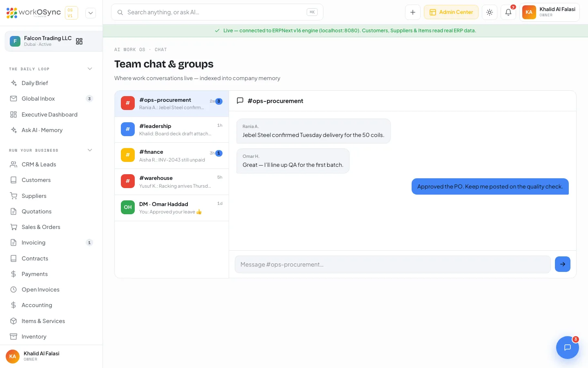Viewport: 588px width, 368px height.
Task: Click the Global Inbox envelope icon
Action: click(x=13, y=99)
